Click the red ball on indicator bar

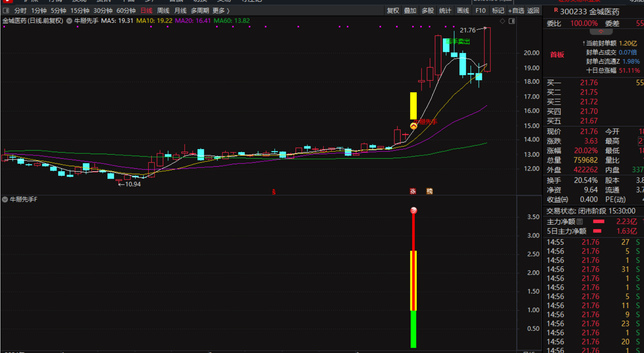(x=414, y=211)
